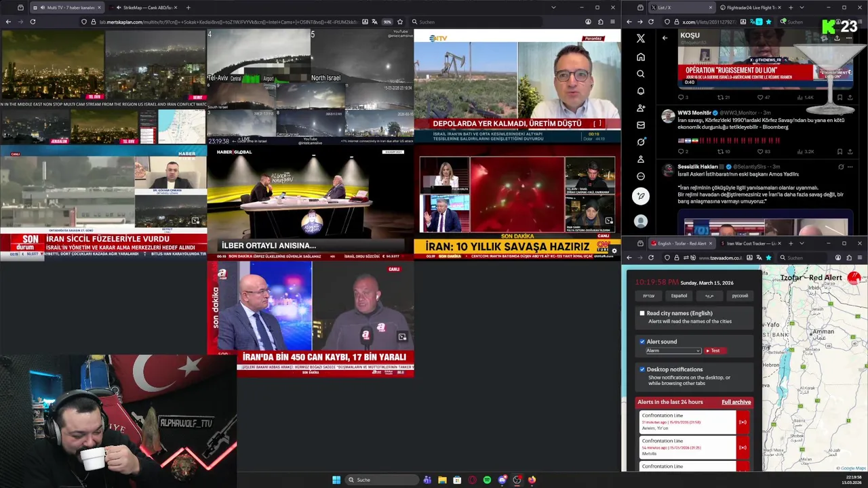Switch to English - Tzofar Red Alert tab
This screenshot has height=488, width=868.
point(681,243)
